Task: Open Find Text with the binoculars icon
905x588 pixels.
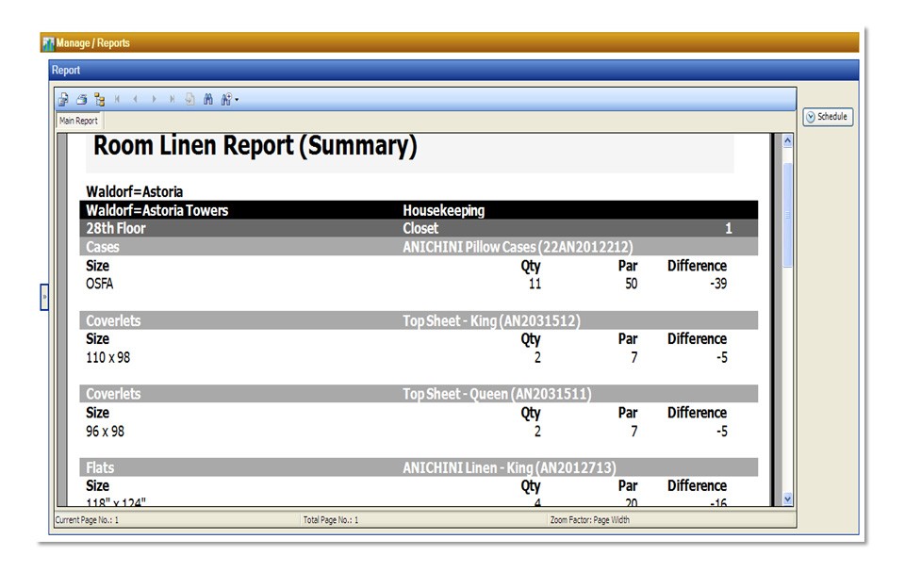Action: click(x=208, y=99)
